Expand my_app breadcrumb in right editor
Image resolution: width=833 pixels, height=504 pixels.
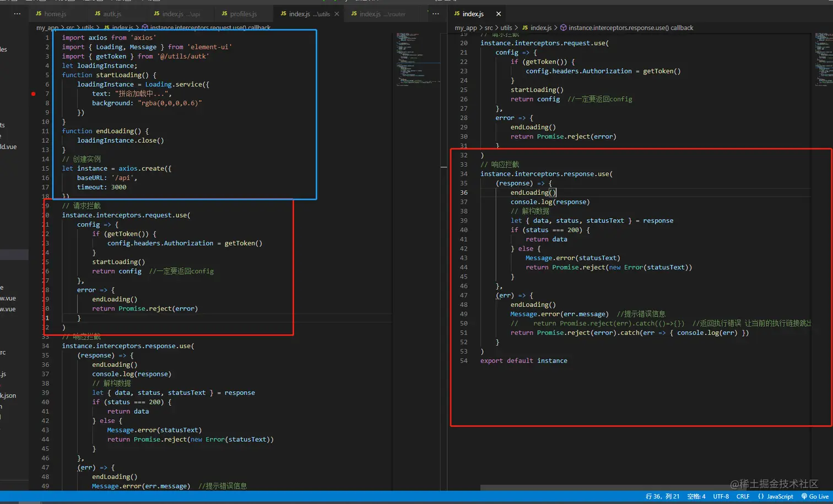click(x=466, y=28)
